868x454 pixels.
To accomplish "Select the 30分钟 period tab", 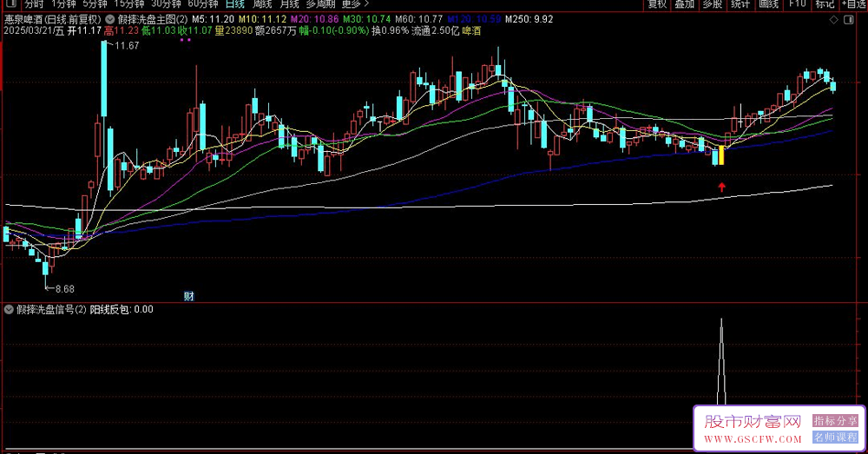I will click(166, 3).
